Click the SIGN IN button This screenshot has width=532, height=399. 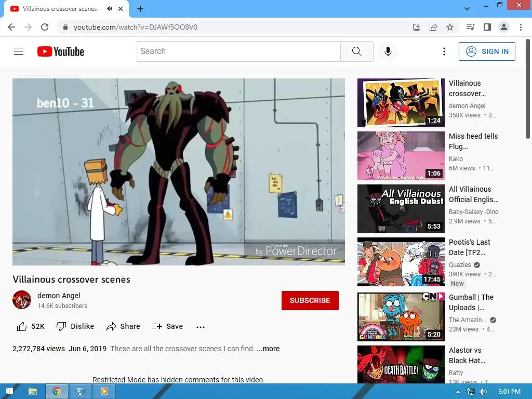pos(487,51)
